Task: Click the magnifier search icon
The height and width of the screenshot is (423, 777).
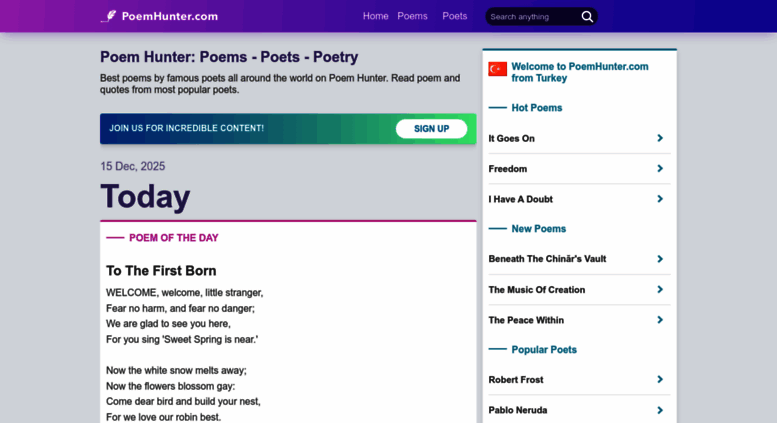Action: pos(587,16)
